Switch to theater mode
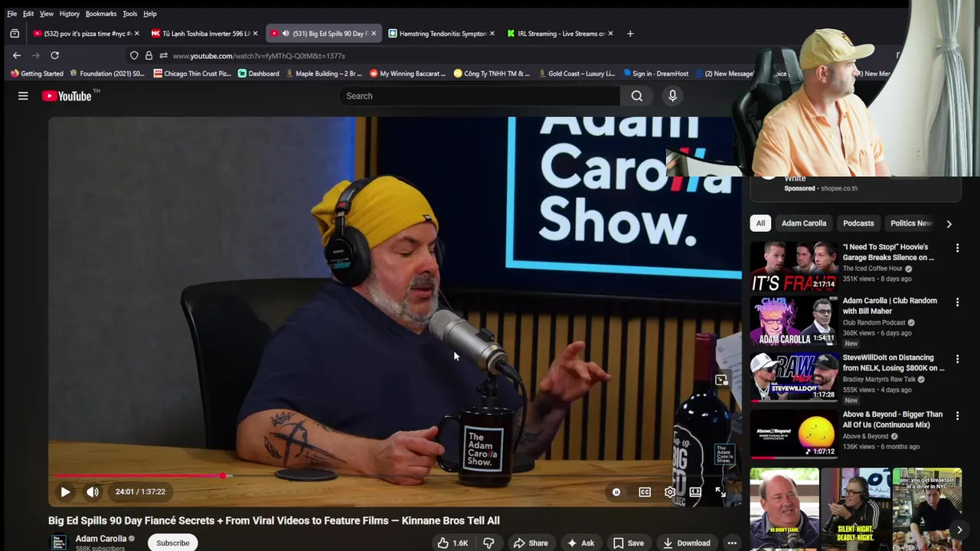Screen dimensions: 980x551 tap(695, 492)
